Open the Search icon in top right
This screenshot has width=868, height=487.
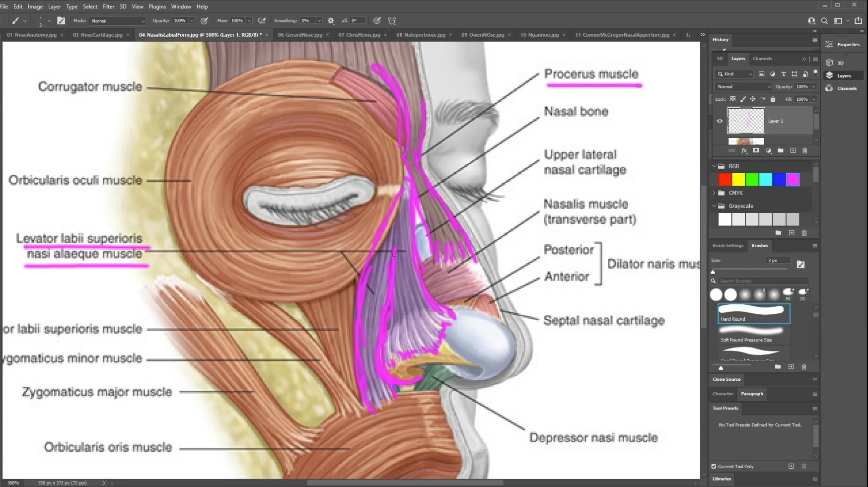tap(824, 21)
